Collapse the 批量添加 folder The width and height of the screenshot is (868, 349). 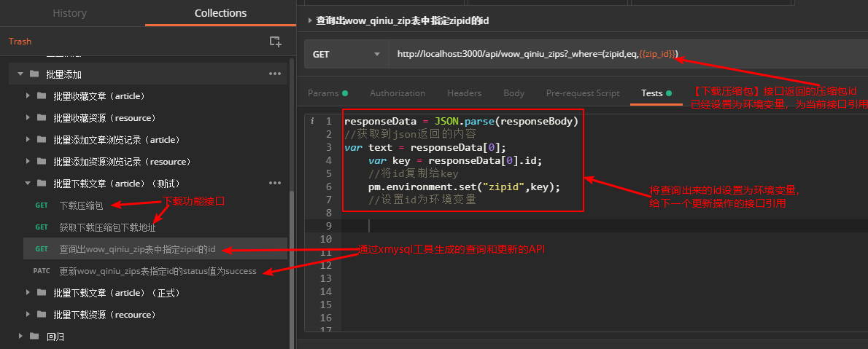20,74
